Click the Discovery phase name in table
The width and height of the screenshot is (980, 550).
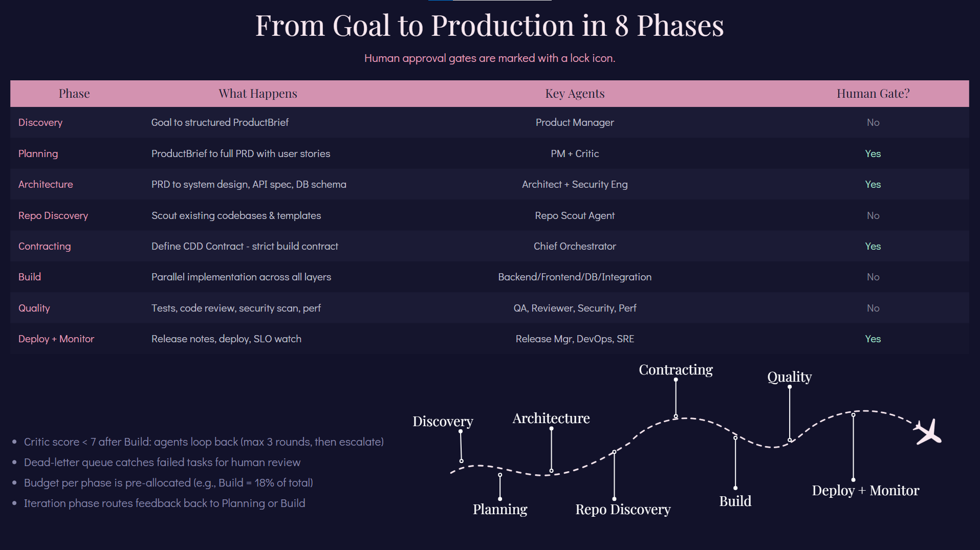40,122
